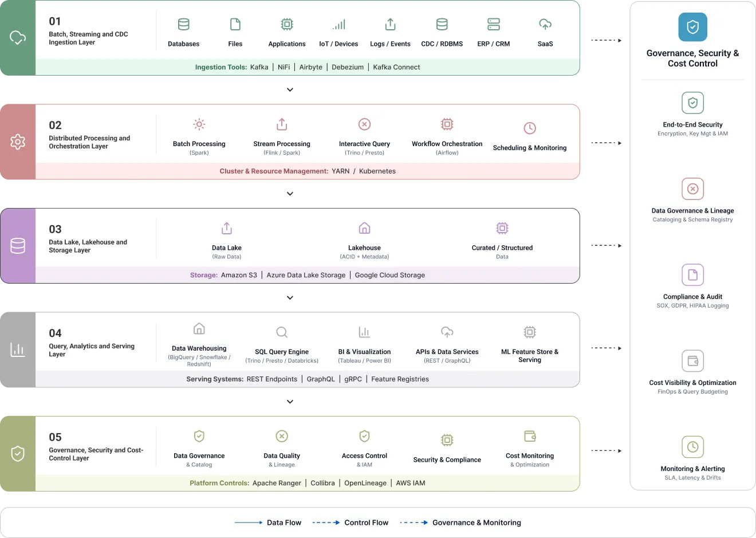This screenshot has width=756, height=538.
Task: Click the chevron below the processing layer
Action: [x=290, y=194]
